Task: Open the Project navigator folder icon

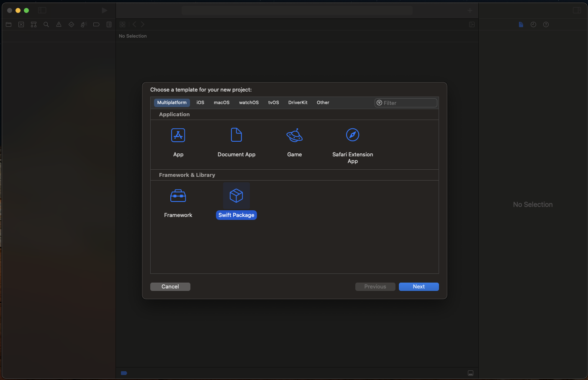Action: coord(8,25)
